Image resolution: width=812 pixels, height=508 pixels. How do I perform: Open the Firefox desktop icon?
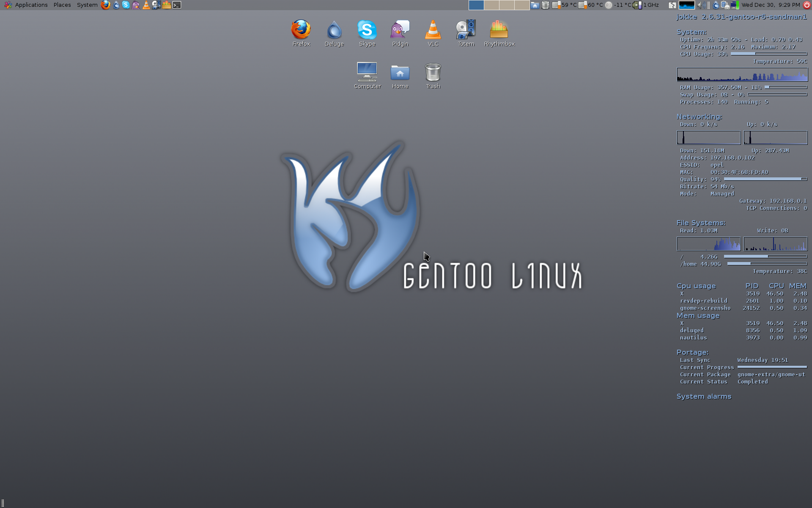pos(301,33)
